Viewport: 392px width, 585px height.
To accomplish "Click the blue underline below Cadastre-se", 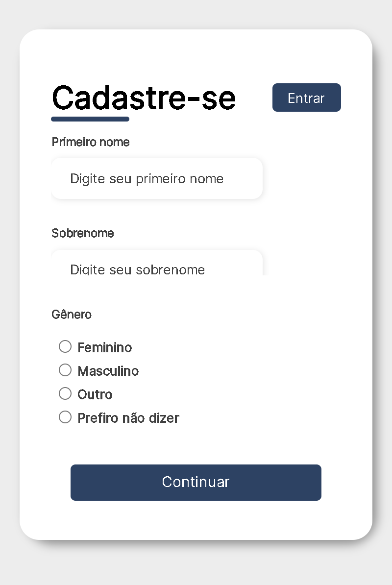I will [x=90, y=118].
